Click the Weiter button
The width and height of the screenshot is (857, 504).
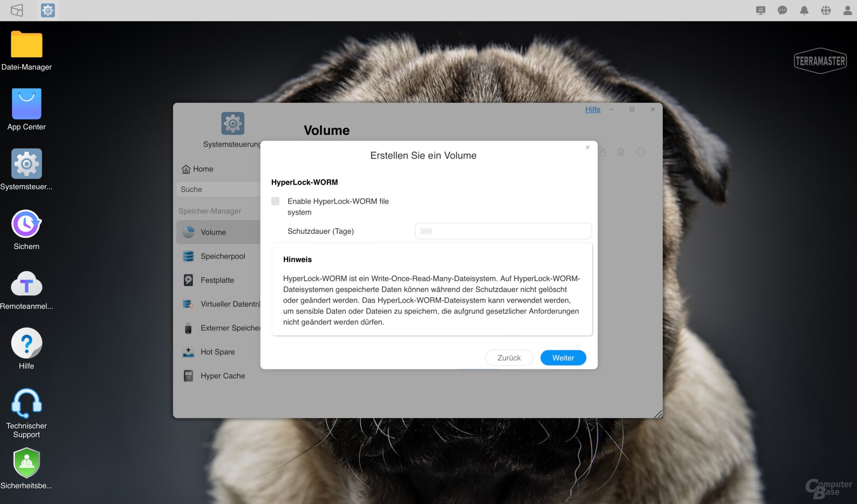click(563, 358)
